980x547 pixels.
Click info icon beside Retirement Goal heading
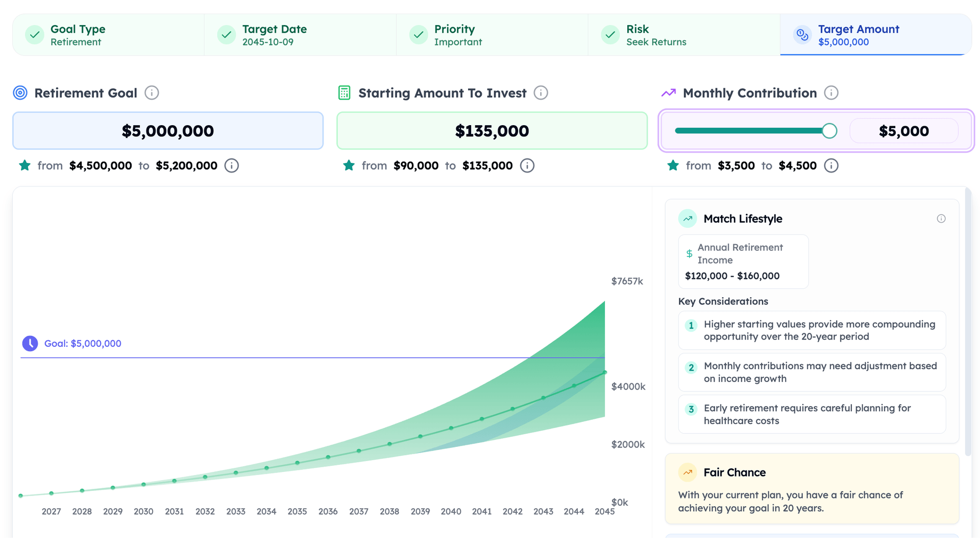152,93
